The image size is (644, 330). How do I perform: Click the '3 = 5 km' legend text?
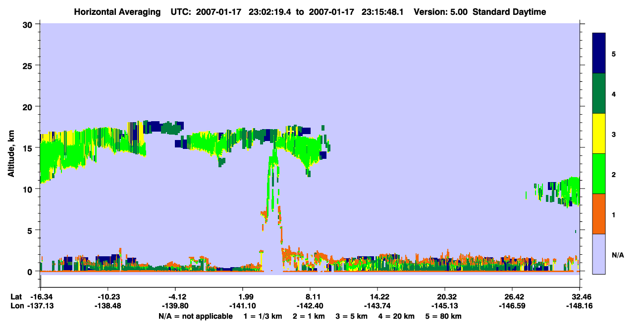coord(353,316)
